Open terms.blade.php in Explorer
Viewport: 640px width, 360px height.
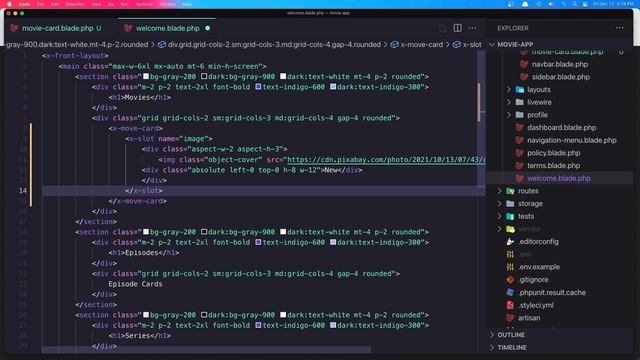point(553,166)
